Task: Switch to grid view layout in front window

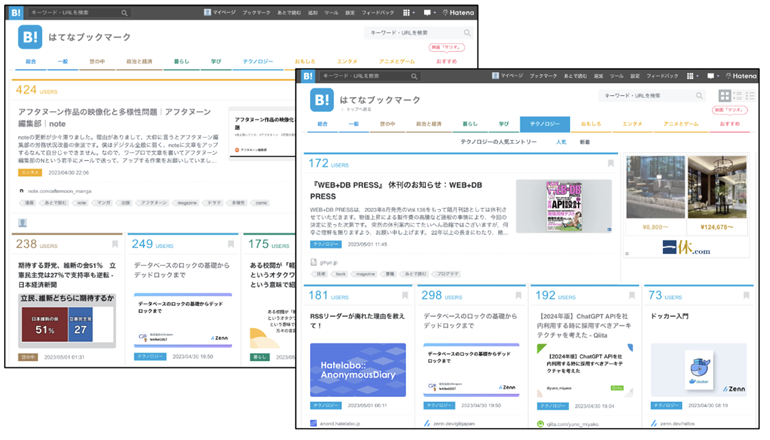Action: 725,95
